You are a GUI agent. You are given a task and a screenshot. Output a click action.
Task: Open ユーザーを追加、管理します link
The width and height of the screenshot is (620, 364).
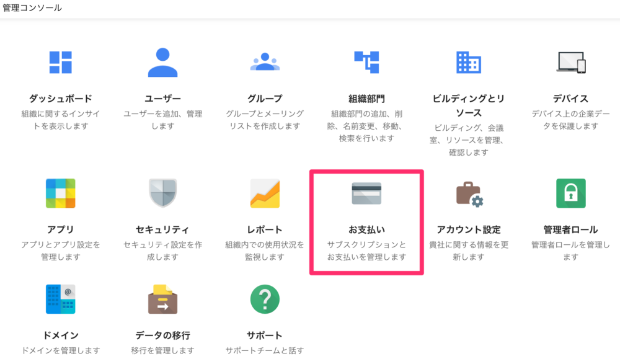point(162,119)
